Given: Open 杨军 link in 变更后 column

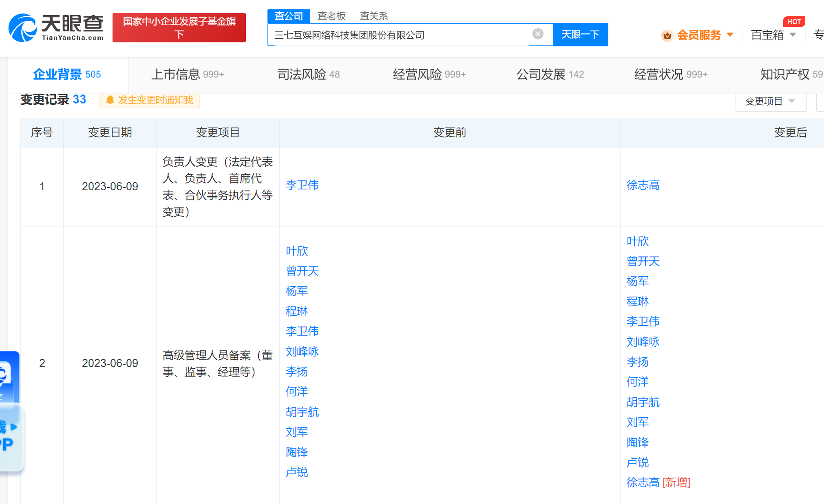Looking at the screenshot, I should tap(638, 281).
